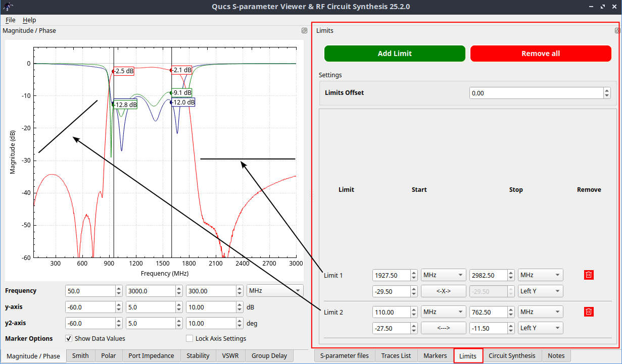Float the Limits dock panel
622x364 pixels.
617,31
